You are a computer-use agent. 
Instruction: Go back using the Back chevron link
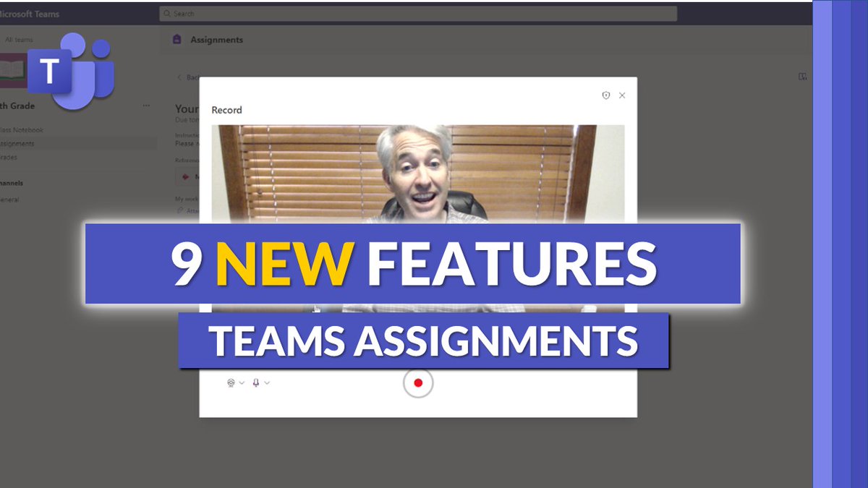pyautogui.click(x=188, y=77)
